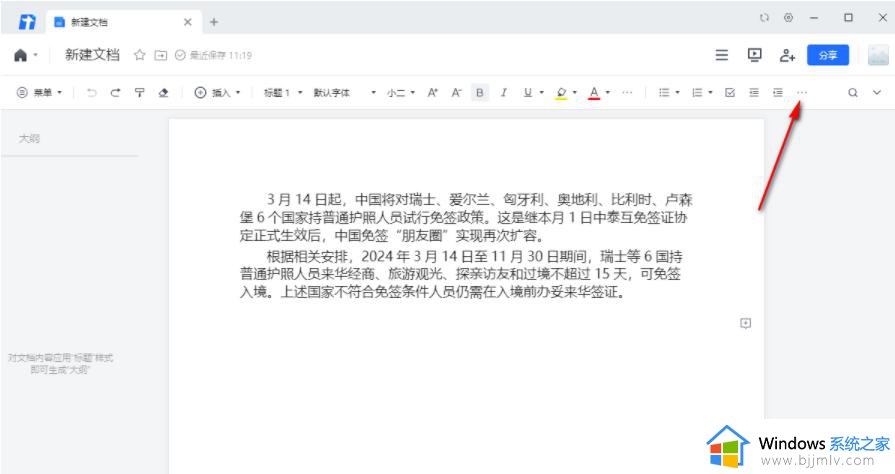Start presentation mode
This screenshot has width=895, height=474.
click(755, 55)
